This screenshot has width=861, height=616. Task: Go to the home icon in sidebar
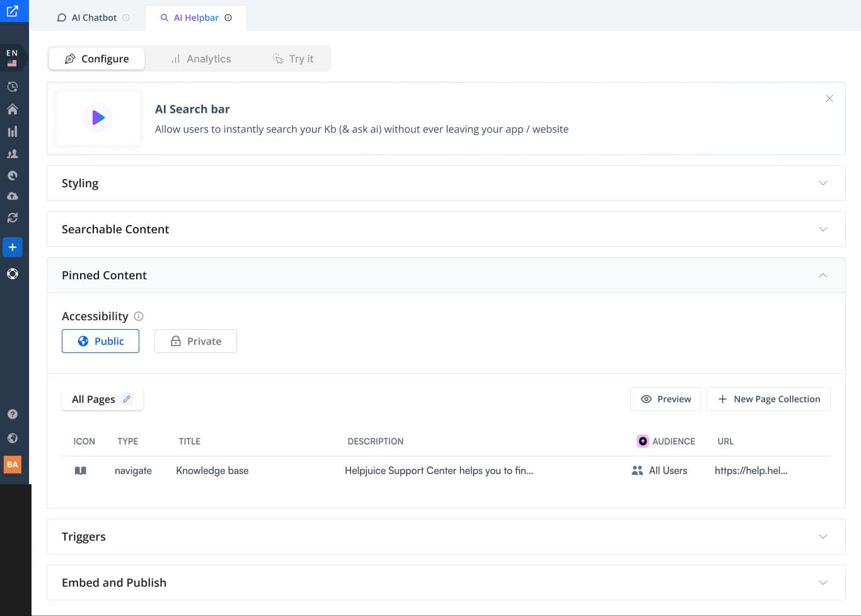coord(12,109)
